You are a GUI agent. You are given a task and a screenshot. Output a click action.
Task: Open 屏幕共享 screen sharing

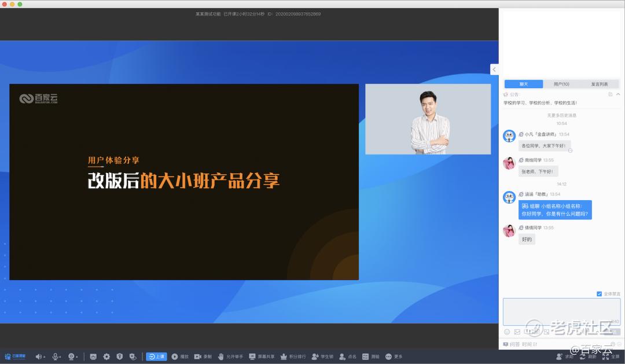[252, 356]
